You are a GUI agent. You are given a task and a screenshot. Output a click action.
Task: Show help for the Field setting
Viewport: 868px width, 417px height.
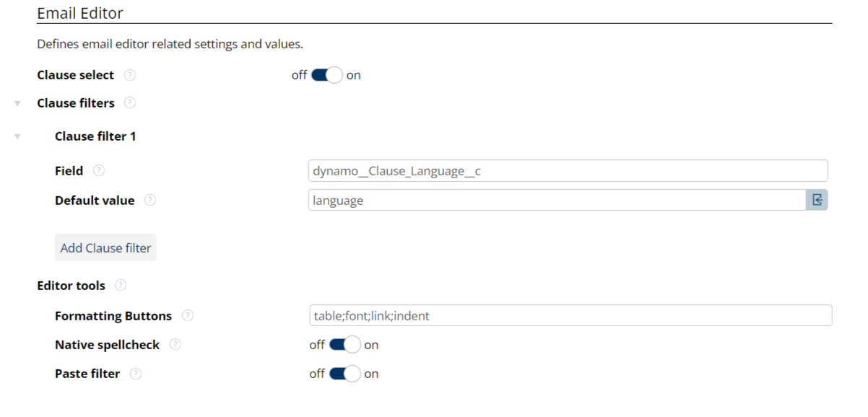[x=99, y=171]
